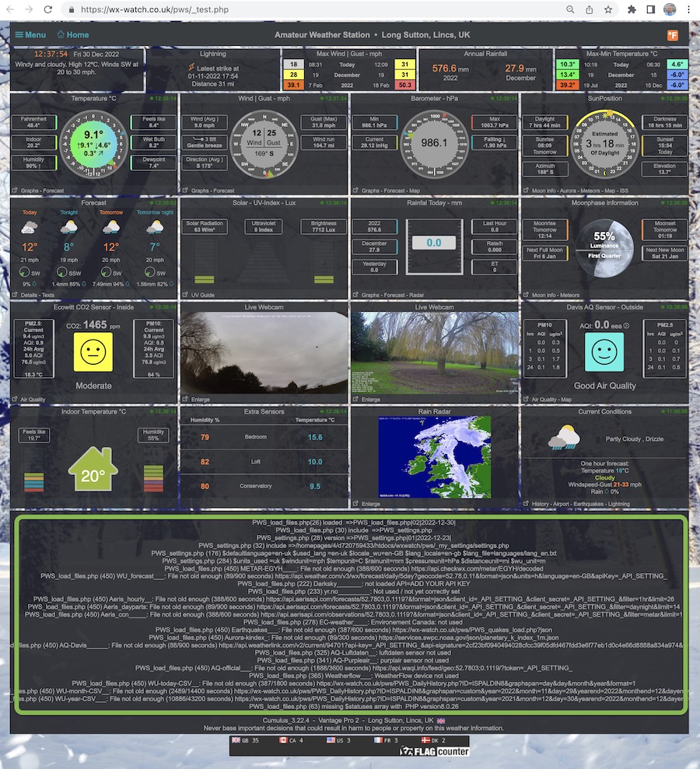
Task: Open the browser zoom magnifier icon
Action: [570, 9]
